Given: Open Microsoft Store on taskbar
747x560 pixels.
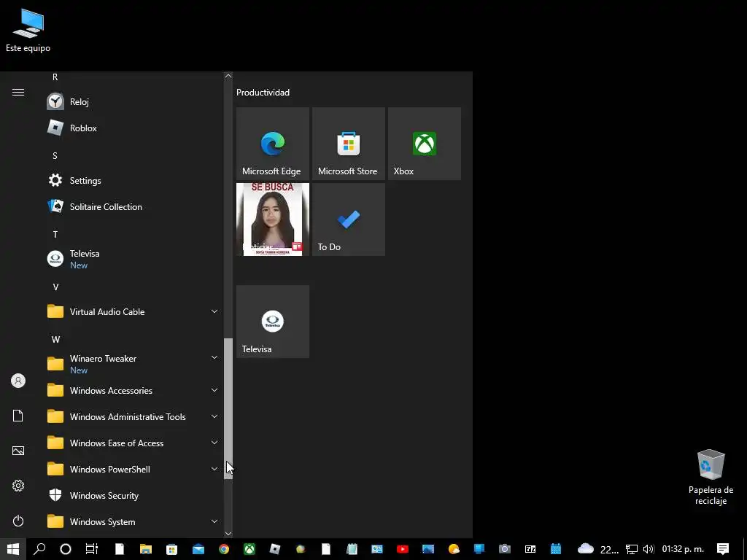Looking at the screenshot, I should coord(171,549).
